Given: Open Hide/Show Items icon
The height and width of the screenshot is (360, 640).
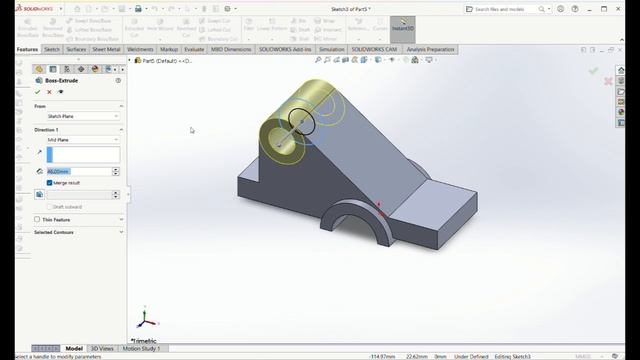Looking at the screenshot, I should 391,60.
